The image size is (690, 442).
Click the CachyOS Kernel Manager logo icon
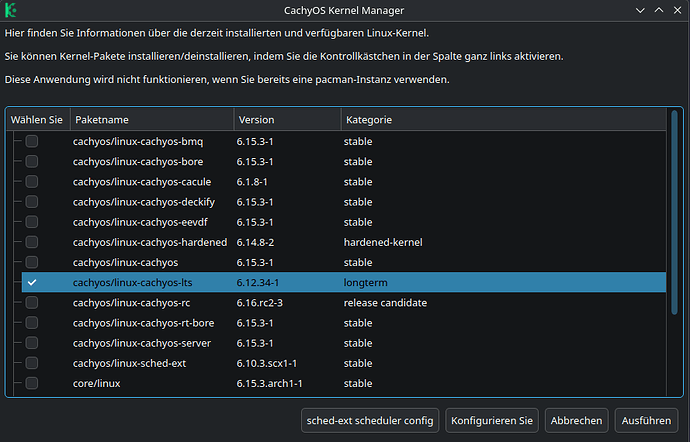[x=11, y=10]
